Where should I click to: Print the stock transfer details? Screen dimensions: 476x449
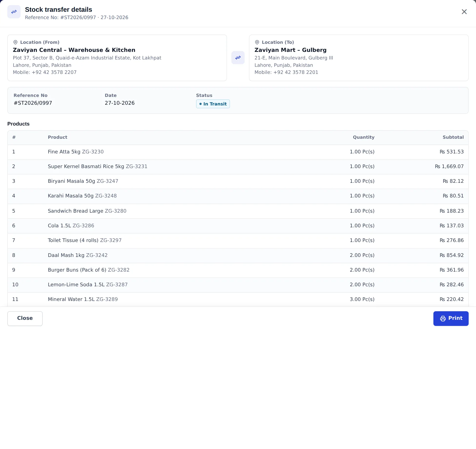(451, 318)
